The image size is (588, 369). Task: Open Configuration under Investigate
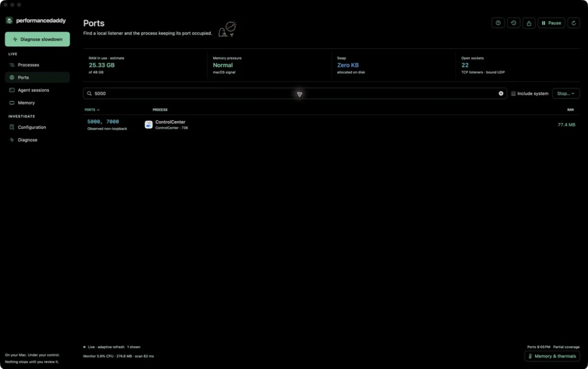[x=37, y=127]
